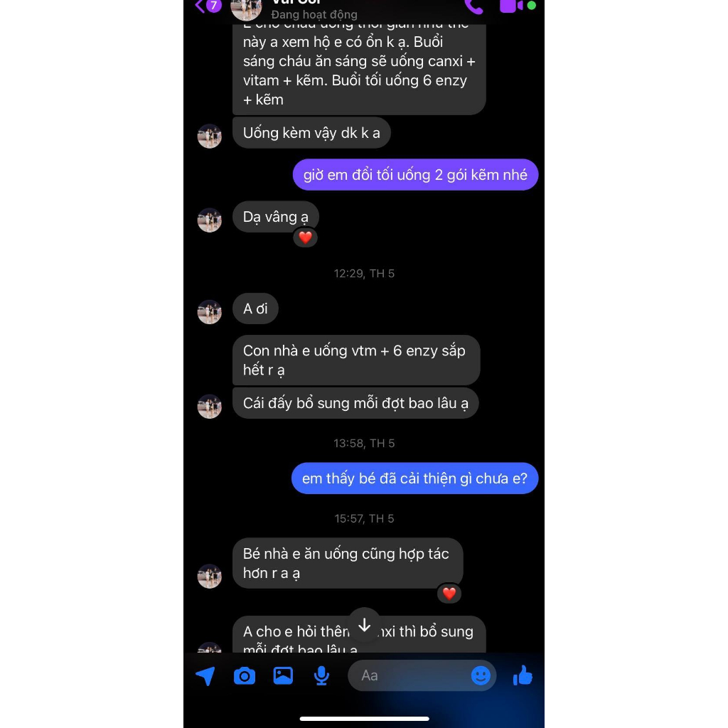
Task: Select the 'giờ em đổi tối uống 2 gói kẽm nhé' message
Action: coord(415,175)
